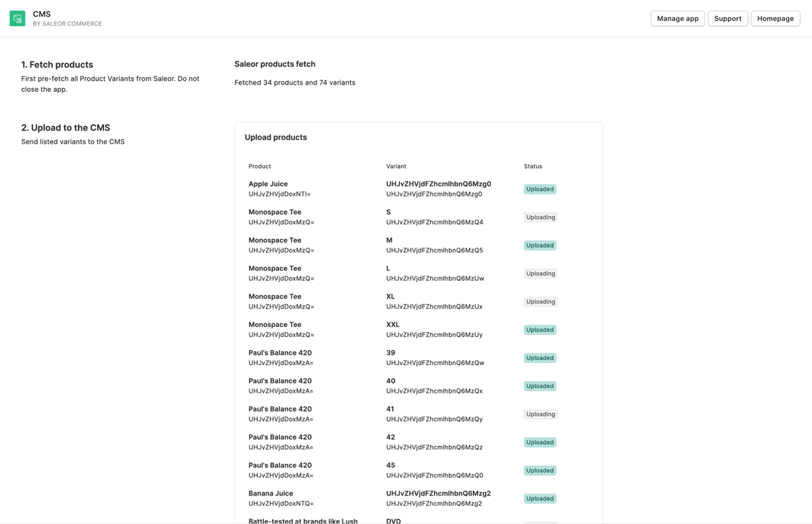
Task: Click the 'Saleor products fetch' heading
Action: point(275,64)
